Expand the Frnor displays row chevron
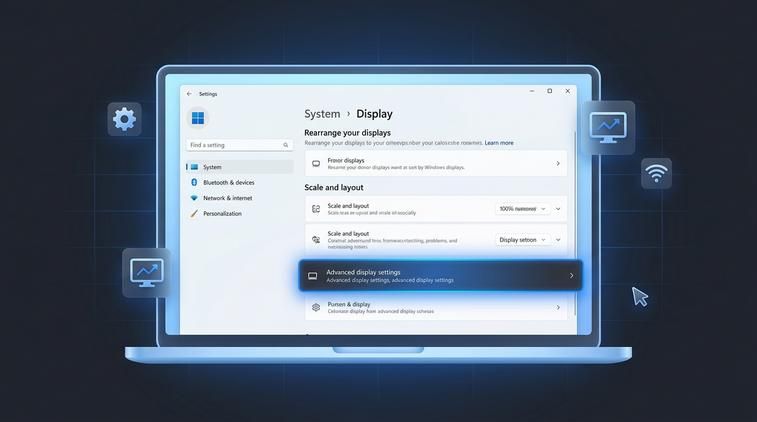Screen dimensions: 757x422 (x=558, y=163)
